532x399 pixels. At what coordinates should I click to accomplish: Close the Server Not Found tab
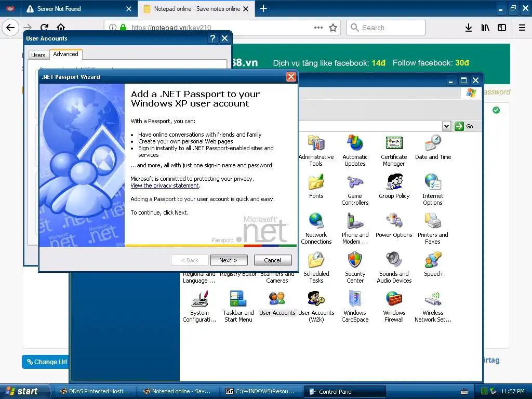pyautogui.click(x=129, y=9)
